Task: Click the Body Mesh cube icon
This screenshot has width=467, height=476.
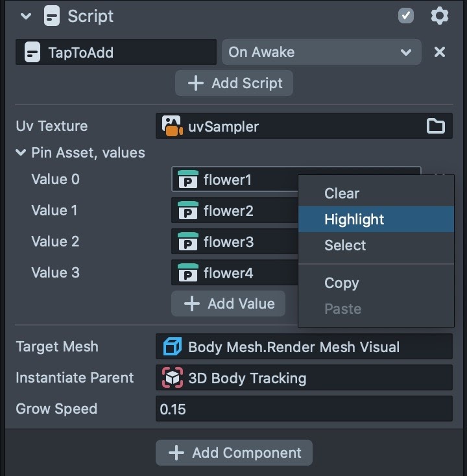Action: pos(173,347)
